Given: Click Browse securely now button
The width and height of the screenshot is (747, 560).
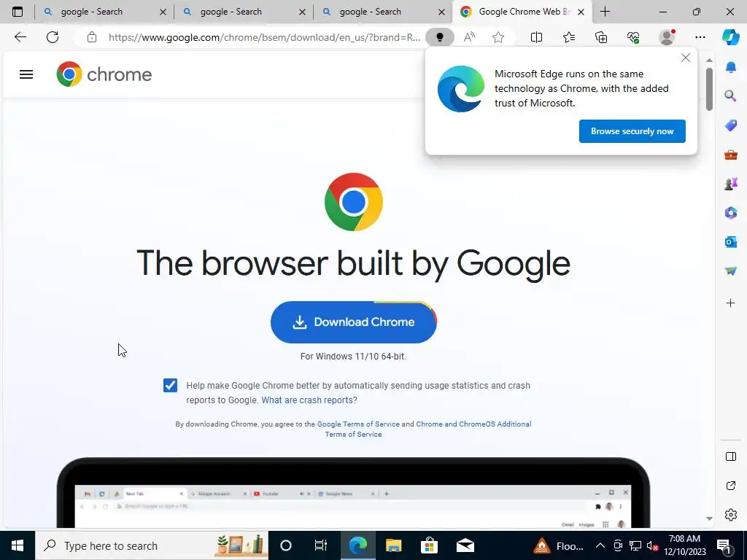Looking at the screenshot, I should [632, 131].
